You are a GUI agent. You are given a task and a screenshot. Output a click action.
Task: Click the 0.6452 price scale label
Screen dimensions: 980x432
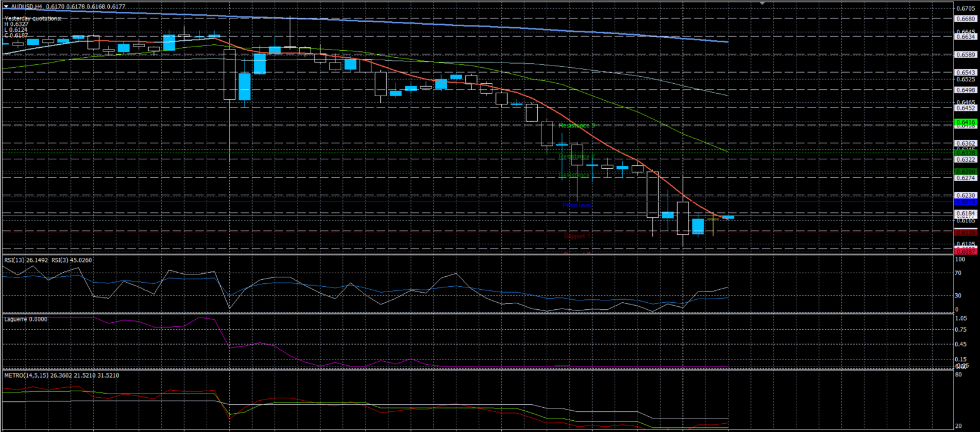[x=966, y=108]
